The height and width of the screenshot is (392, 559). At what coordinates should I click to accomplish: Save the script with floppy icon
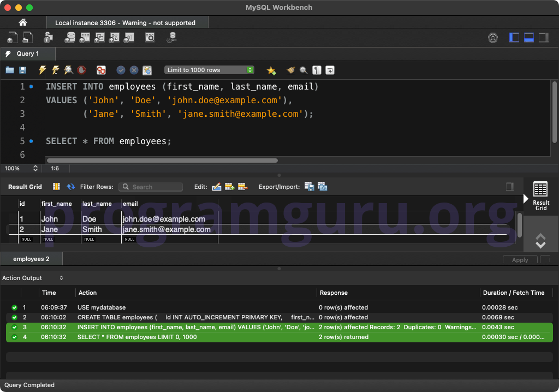coord(22,70)
